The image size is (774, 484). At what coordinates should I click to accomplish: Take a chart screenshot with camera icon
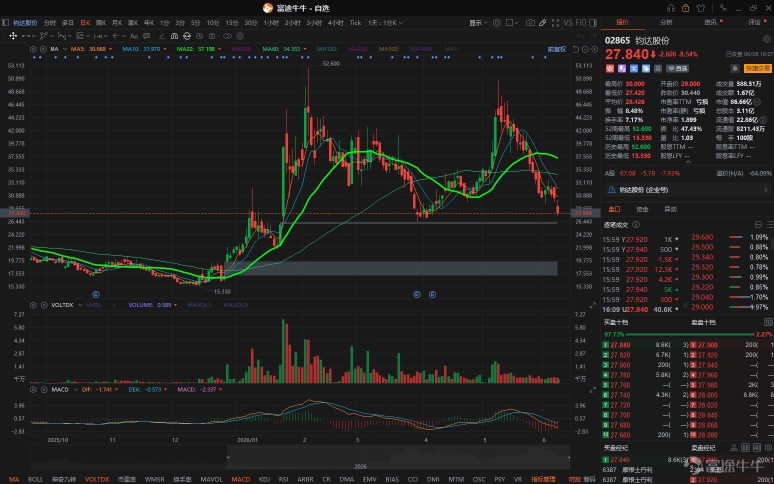point(530,23)
